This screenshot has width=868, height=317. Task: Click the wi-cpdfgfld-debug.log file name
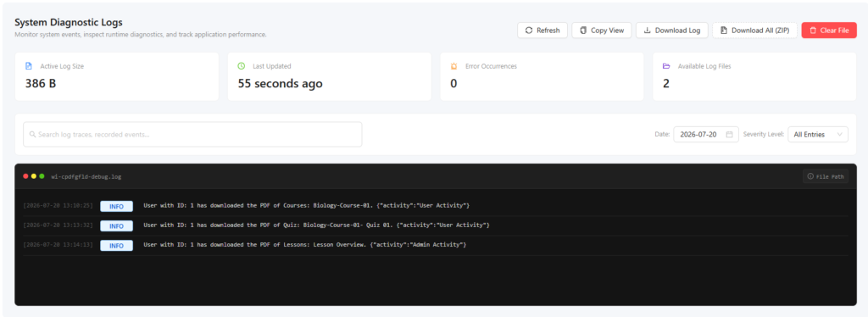[86, 176]
